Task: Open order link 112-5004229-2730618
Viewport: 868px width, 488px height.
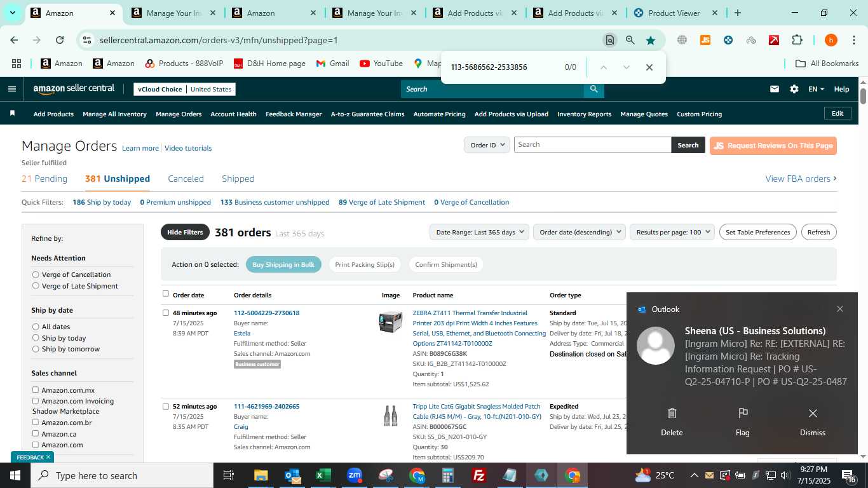Action: coord(266,313)
